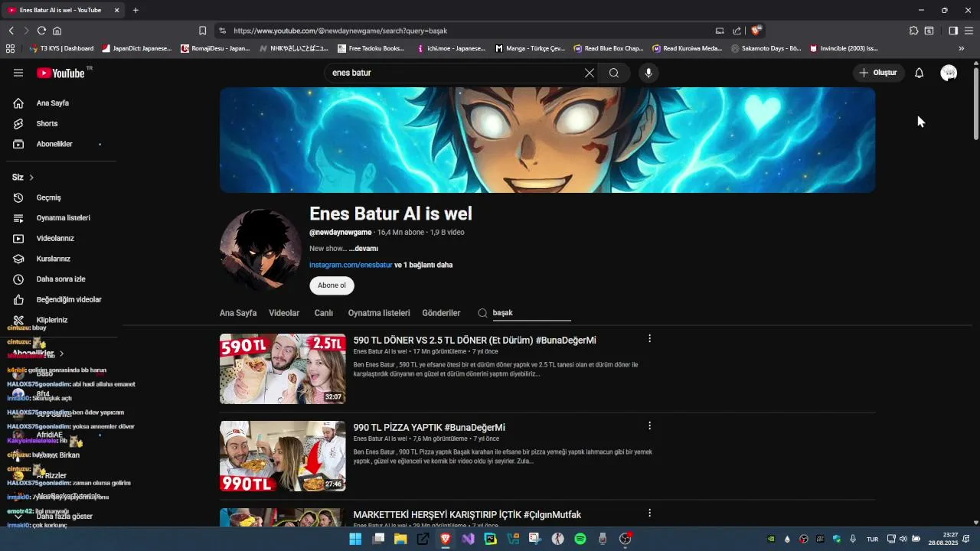Click the Oluştur create button
The height and width of the screenshot is (551, 980).
pyautogui.click(x=879, y=73)
